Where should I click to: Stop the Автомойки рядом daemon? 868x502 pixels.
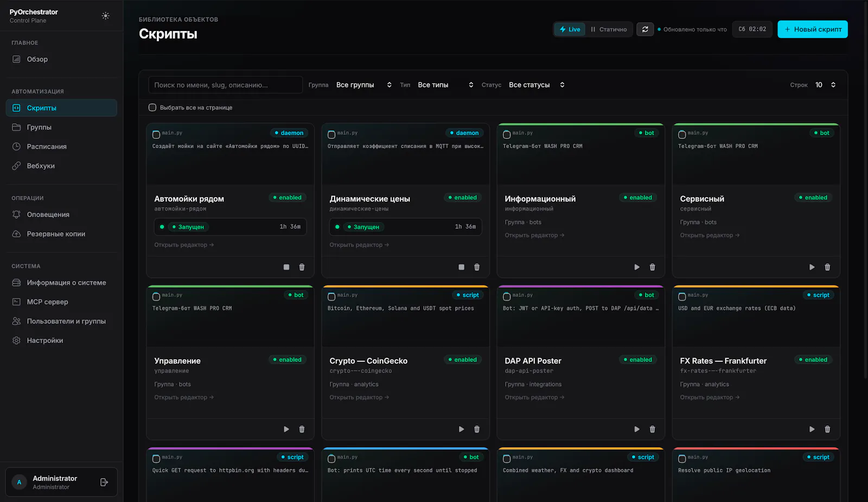pyautogui.click(x=286, y=267)
